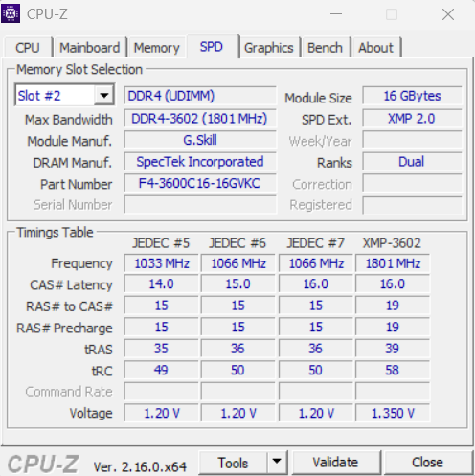Click the Module Size label
The width and height of the screenshot is (475, 476).
click(318, 98)
